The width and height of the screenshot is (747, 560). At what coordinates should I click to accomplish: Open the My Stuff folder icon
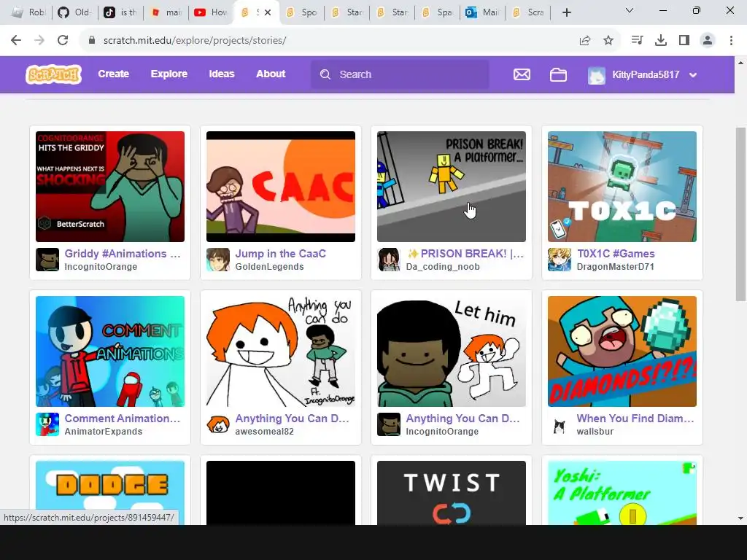pos(558,75)
